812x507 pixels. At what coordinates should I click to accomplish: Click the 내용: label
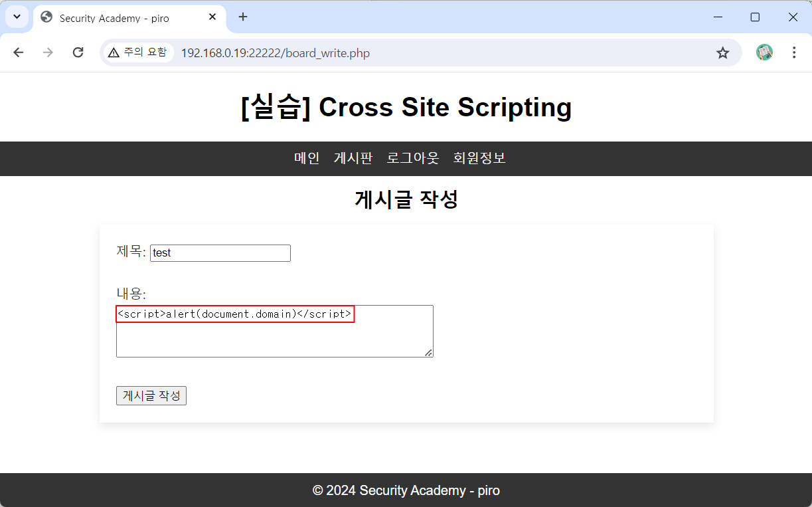131,293
